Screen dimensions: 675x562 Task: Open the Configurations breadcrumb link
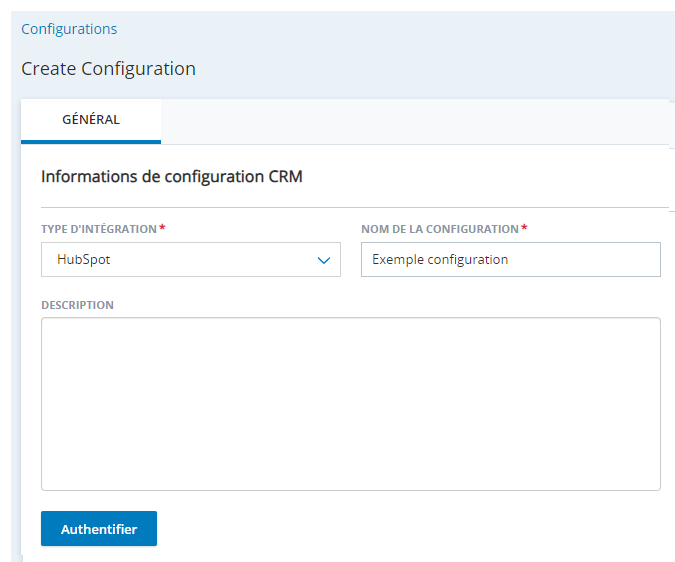[x=69, y=29]
